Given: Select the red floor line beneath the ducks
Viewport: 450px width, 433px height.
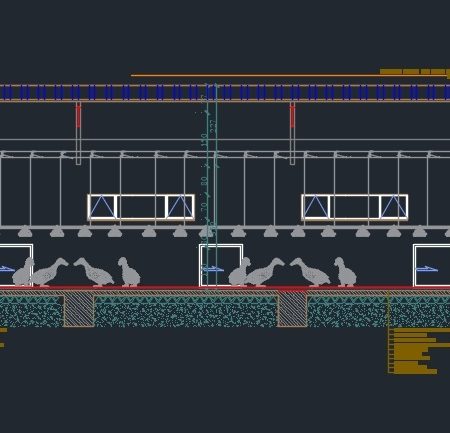Looking at the screenshot, I should [225, 288].
